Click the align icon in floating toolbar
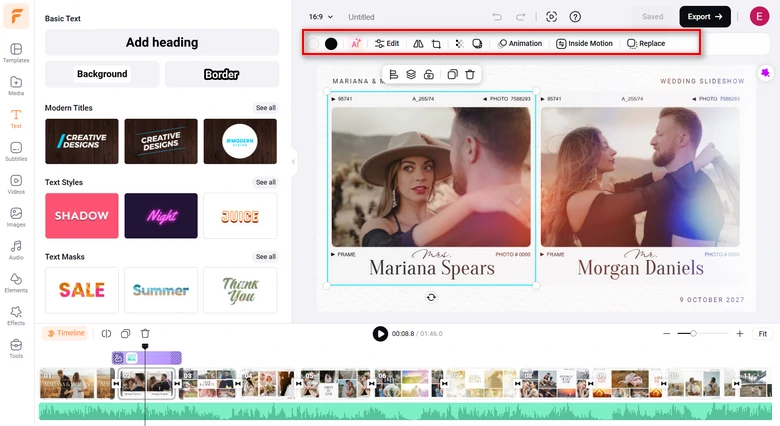The image size is (780, 426). (x=393, y=75)
